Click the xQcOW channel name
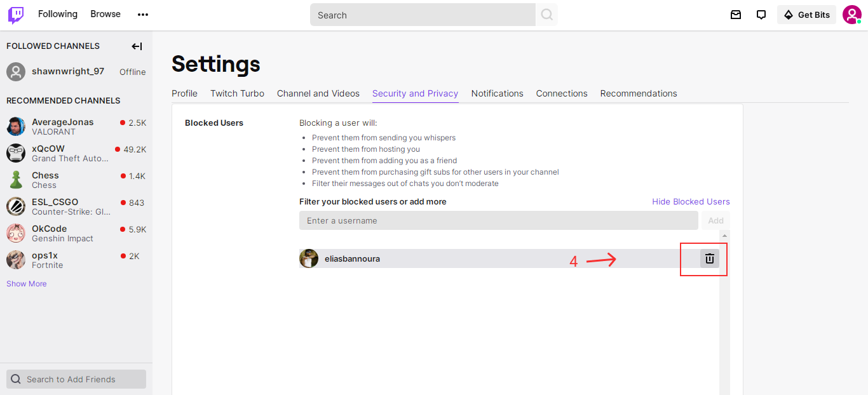Viewport: 868px width, 395px height. pyautogui.click(x=48, y=149)
